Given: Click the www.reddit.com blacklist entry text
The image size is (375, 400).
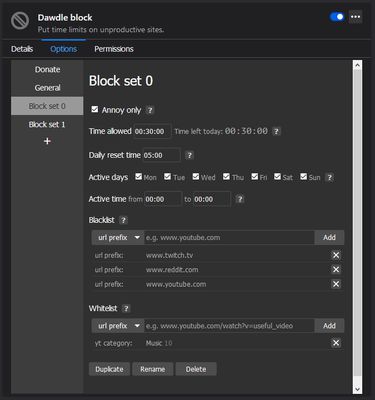Looking at the screenshot, I should 172,270.
